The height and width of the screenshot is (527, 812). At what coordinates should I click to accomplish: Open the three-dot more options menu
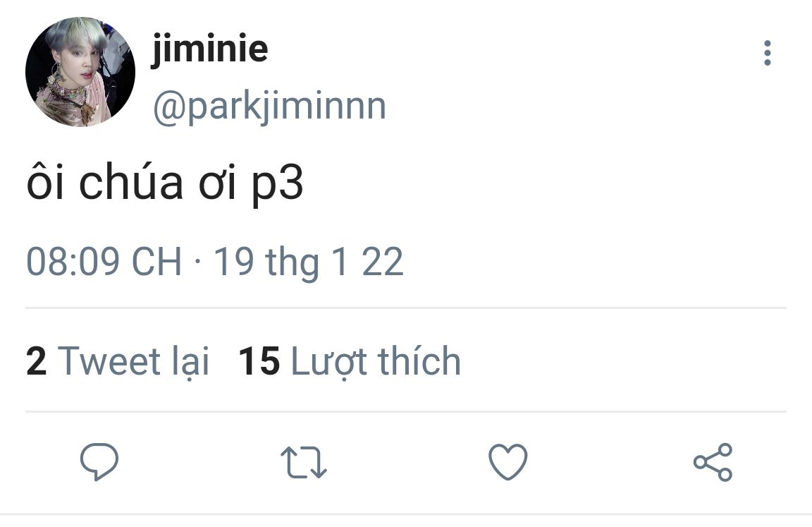click(768, 53)
